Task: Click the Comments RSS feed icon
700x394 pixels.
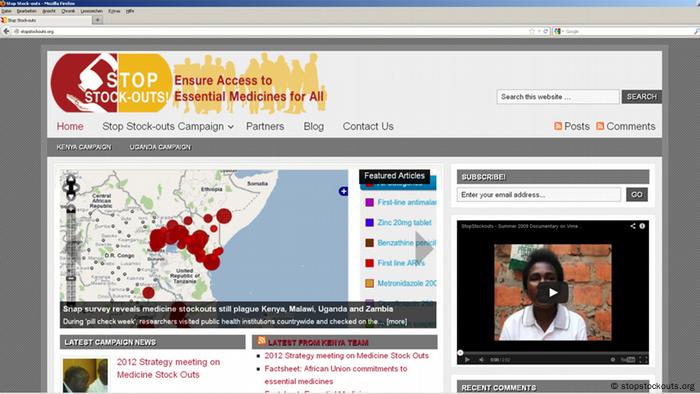Action: click(x=600, y=126)
